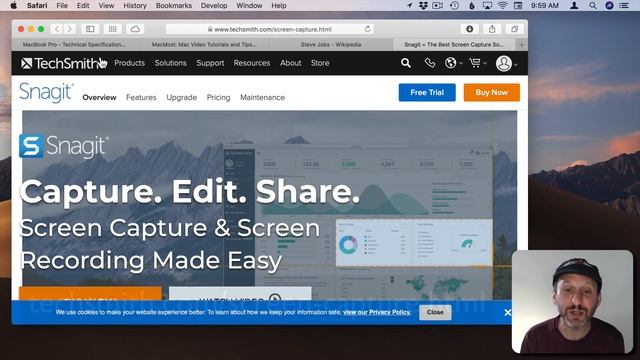Switch to MacBook Pro Technical Specifications tab
The image size is (640, 360).
(x=74, y=44)
